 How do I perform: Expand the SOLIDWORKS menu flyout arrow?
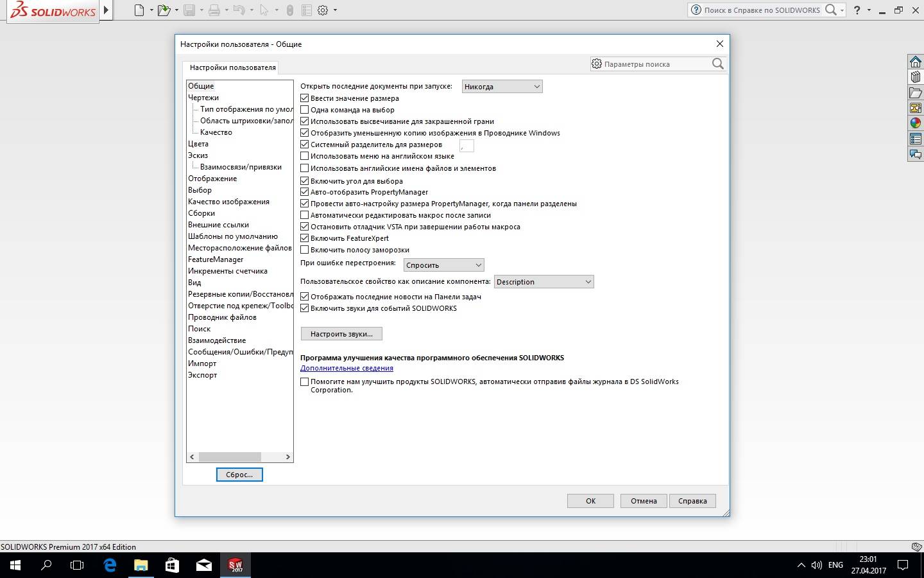pos(107,10)
